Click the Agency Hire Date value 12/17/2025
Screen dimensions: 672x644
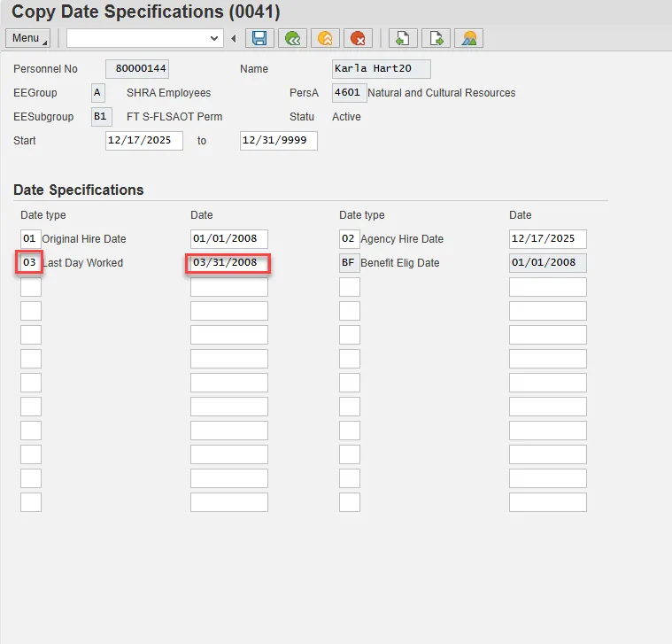pos(547,239)
